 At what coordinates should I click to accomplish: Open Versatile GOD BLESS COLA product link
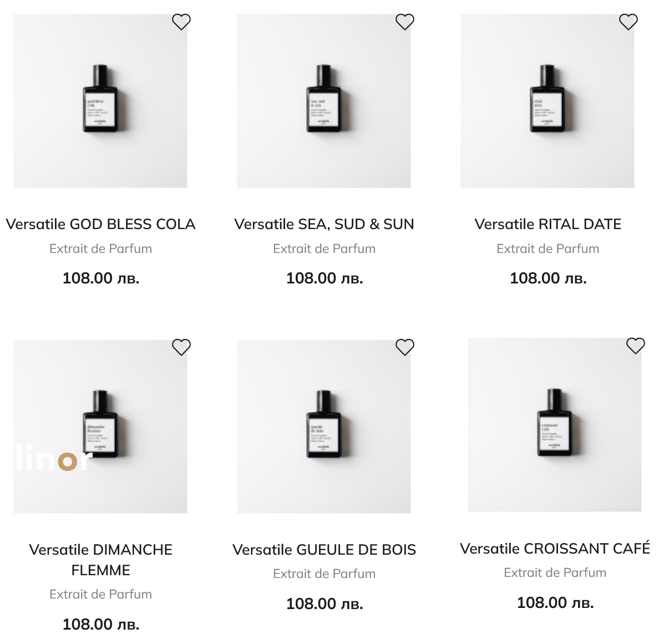100,224
